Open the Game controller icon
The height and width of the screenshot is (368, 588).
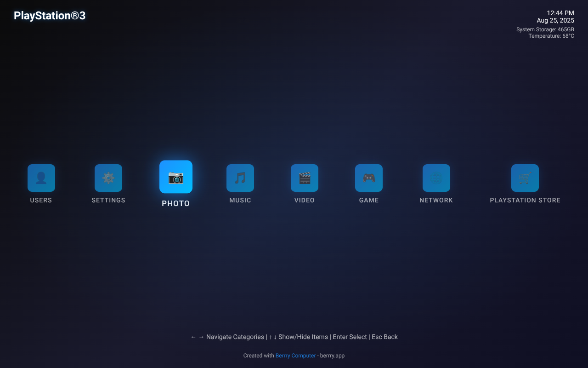[369, 178]
